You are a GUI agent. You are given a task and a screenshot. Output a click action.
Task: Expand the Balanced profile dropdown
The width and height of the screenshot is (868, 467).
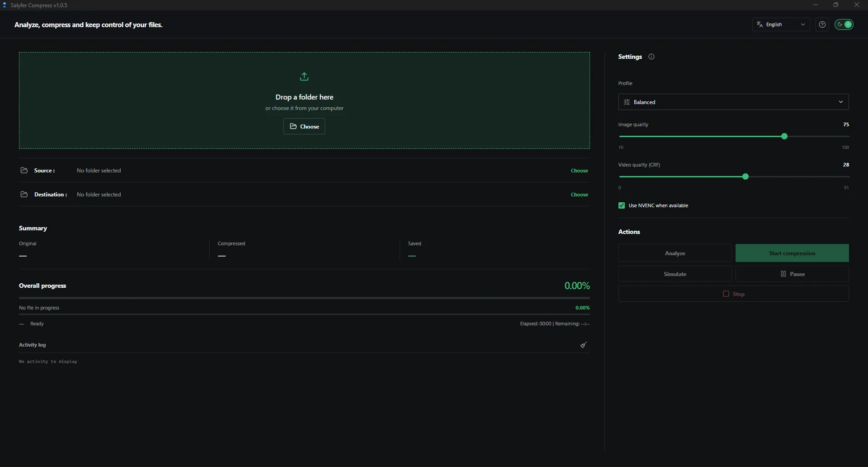[733, 102]
